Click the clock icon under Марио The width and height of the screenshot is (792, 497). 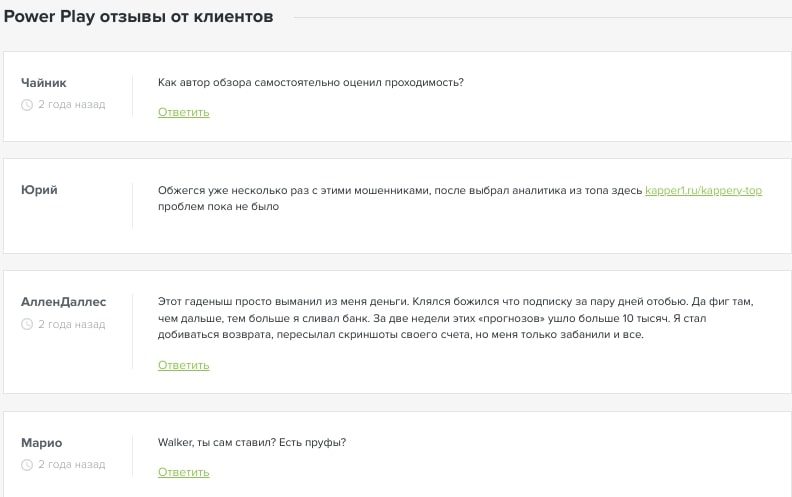point(27,465)
